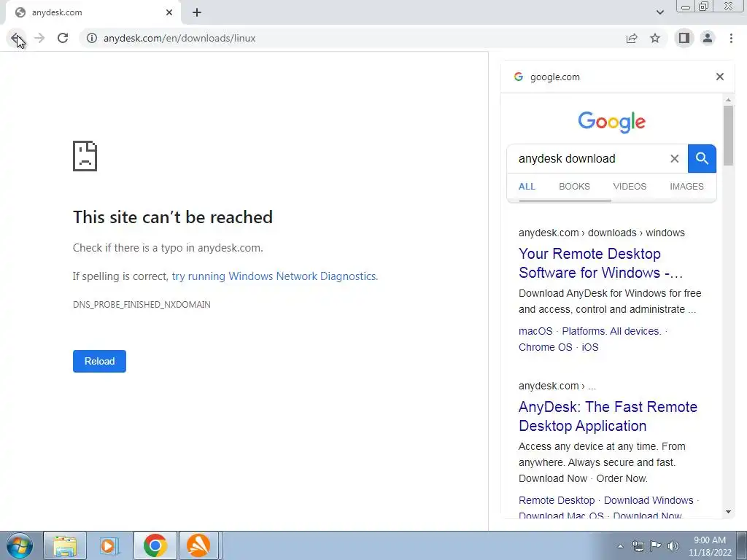Open the Windows Start button
The width and height of the screenshot is (747, 560).
(x=20, y=545)
